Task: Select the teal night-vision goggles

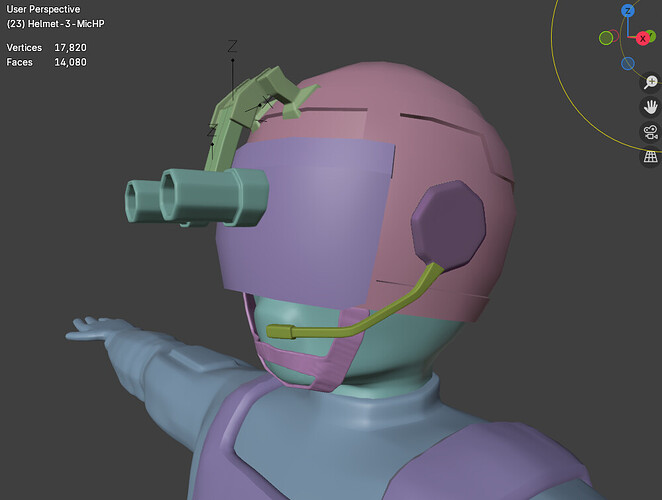Action: click(200, 192)
